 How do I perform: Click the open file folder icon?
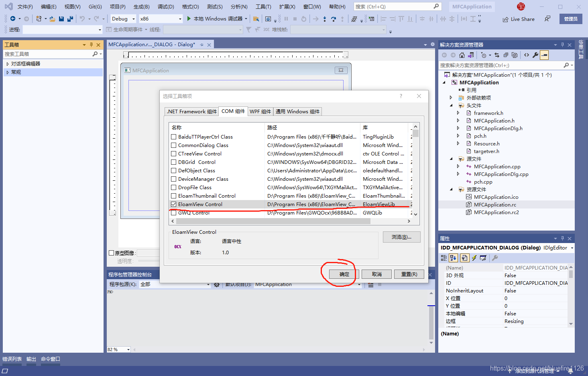click(x=52, y=19)
